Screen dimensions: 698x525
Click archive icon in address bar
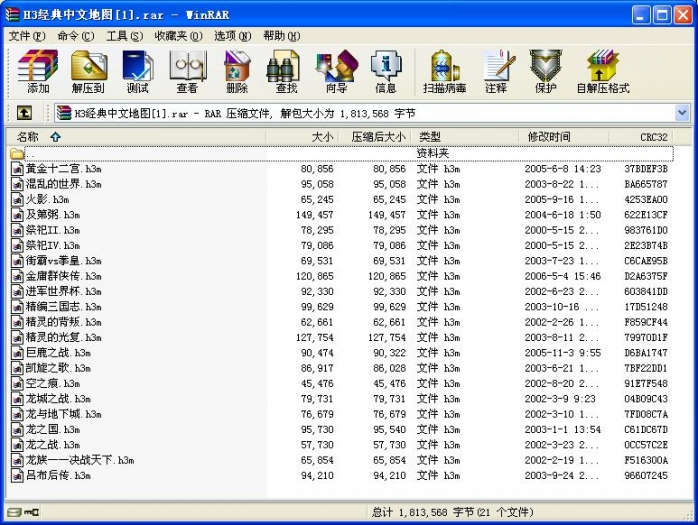64,113
